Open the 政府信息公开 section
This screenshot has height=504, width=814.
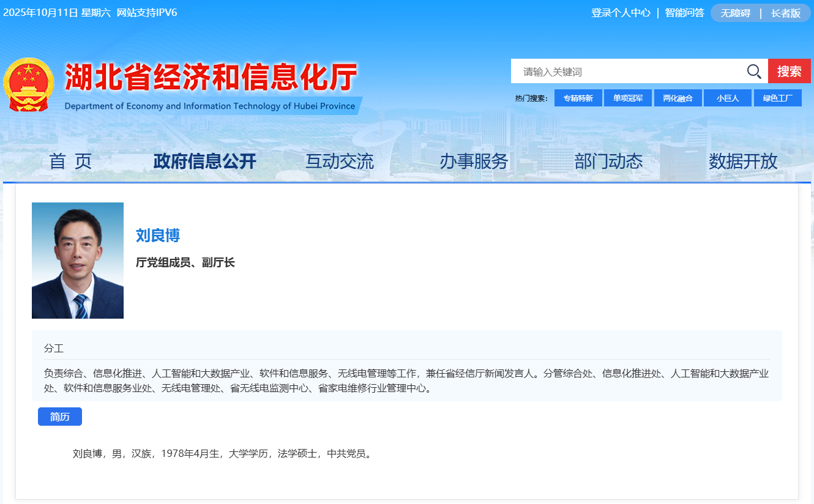204,161
